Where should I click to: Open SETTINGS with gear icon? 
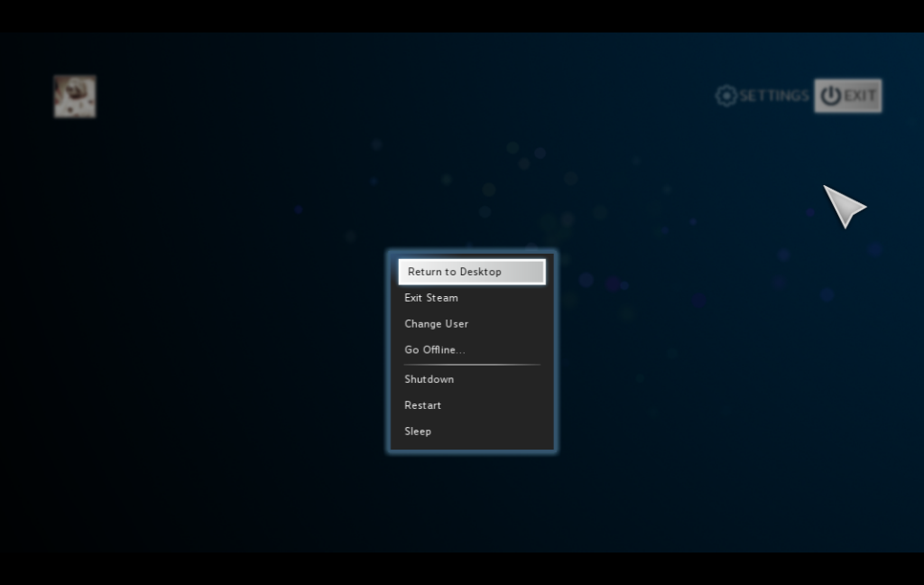[x=762, y=96]
